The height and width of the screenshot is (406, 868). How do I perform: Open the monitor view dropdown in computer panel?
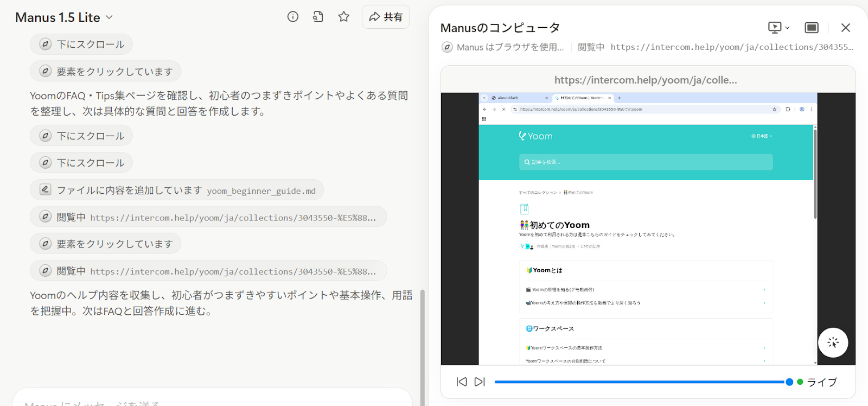tap(778, 28)
